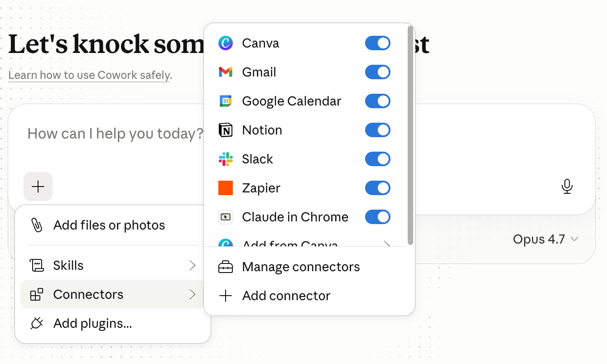Viewport: 607px width, 364px height.
Task: Click the Google Calendar icon
Action: [226, 101]
